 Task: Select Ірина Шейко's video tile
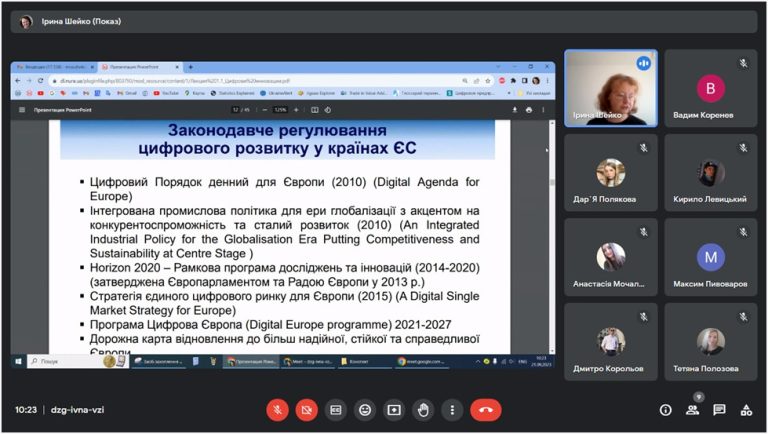[x=611, y=88]
